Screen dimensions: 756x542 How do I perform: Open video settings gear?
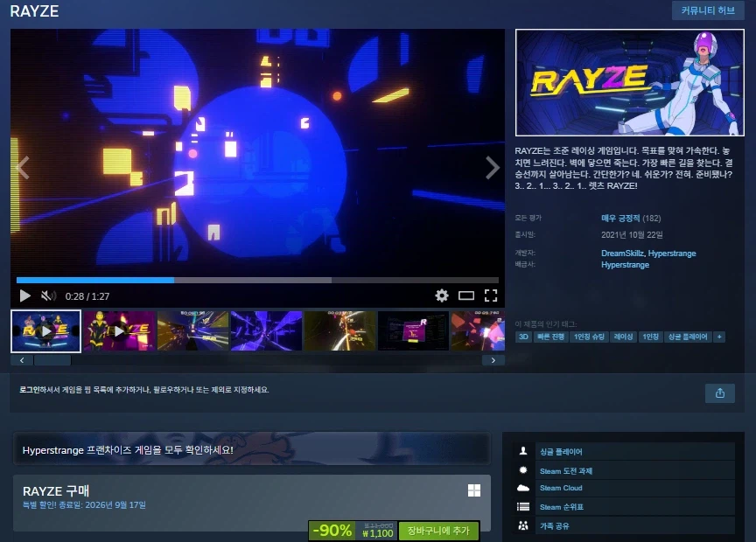click(442, 295)
